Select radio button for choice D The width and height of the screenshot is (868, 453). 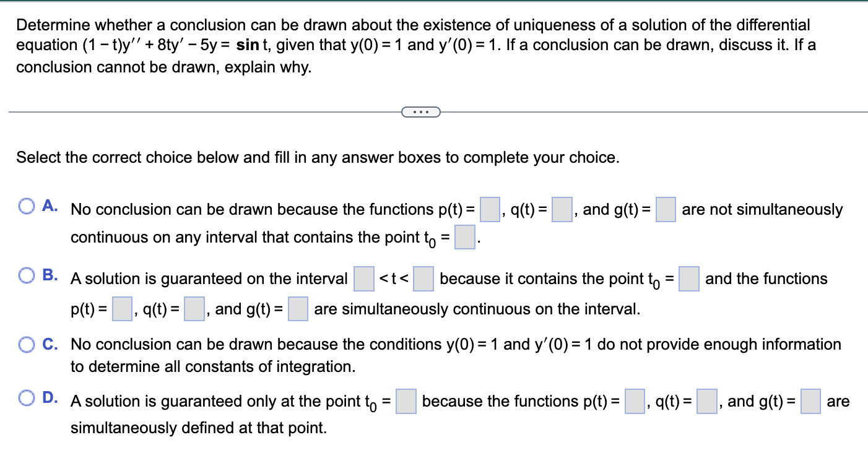pyautogui.click(x=26, y=398)
